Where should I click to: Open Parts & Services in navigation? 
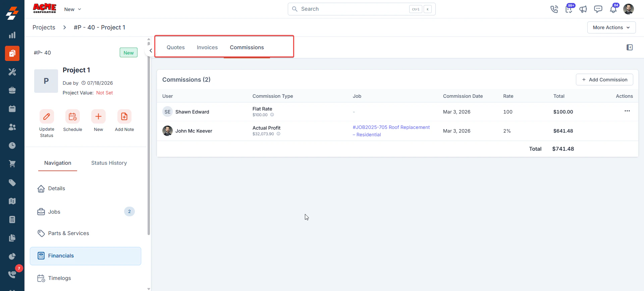pyautogui.click(x=86, y=233)
